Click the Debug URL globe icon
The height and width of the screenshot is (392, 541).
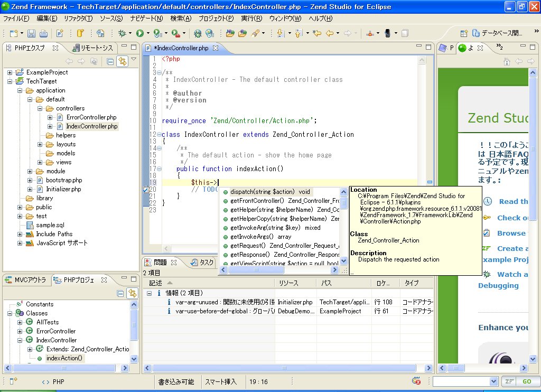click(198, 33)
